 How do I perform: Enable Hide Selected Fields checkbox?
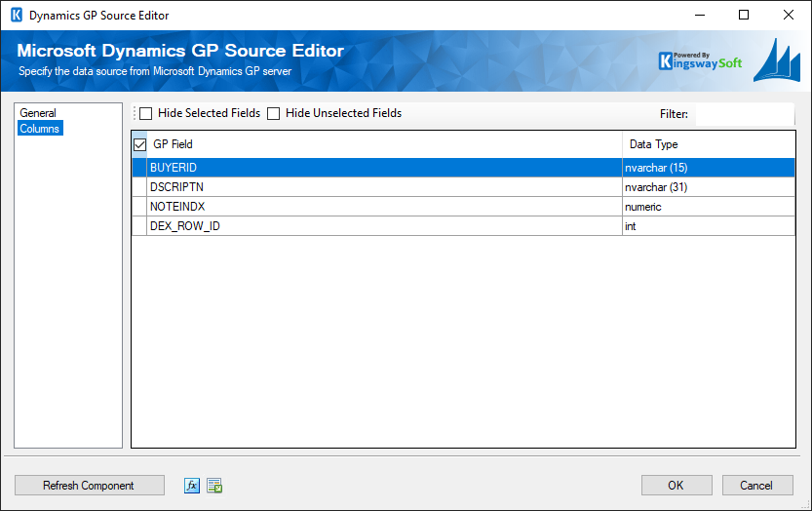(x=146, y=113)
